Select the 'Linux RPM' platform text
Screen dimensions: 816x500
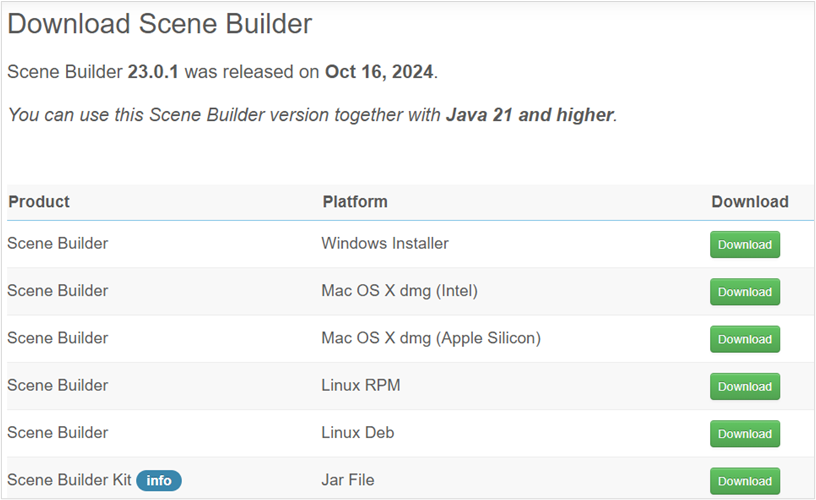click(x=361, y=386)
